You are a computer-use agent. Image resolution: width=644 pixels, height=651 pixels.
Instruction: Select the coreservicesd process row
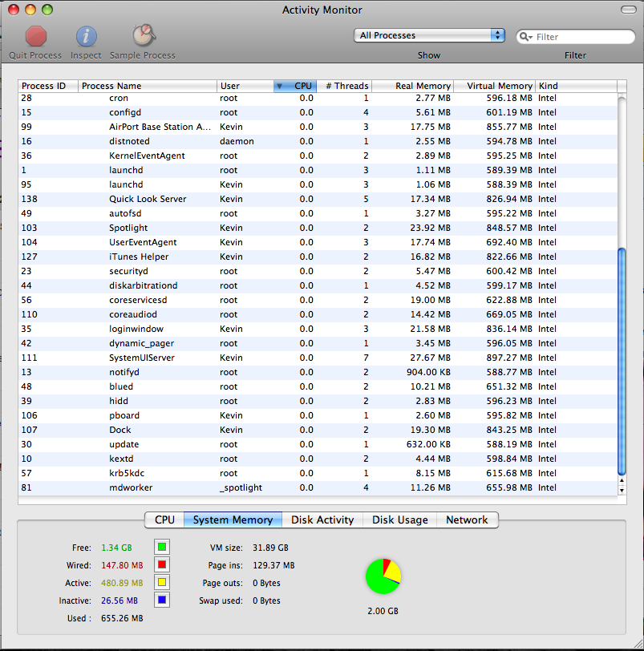click(x=318, y=300)
